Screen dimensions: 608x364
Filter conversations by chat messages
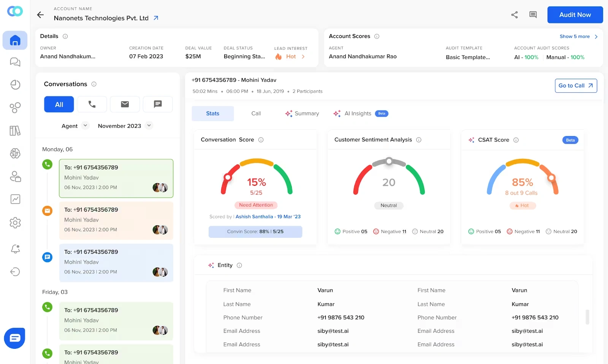[x=158, y=104]
